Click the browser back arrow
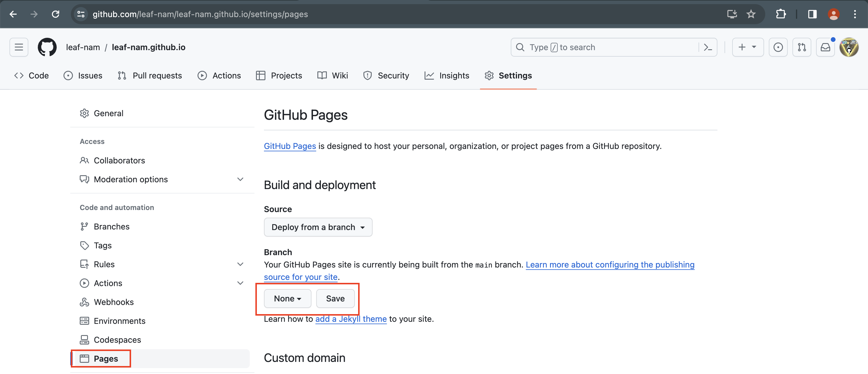The width and height of the screenshot is (868, 374). (x=13, y=14)
